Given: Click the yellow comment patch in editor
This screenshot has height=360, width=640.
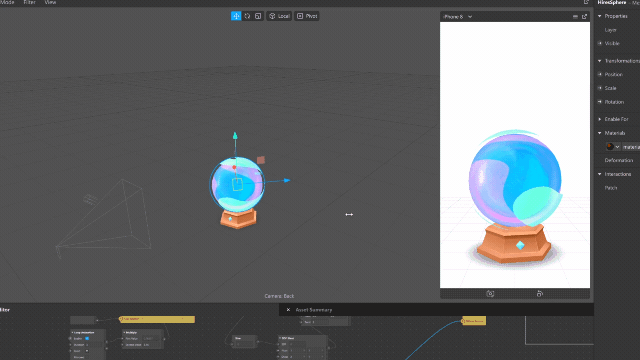Looking at the screenshot, I should tap(157, 319).
